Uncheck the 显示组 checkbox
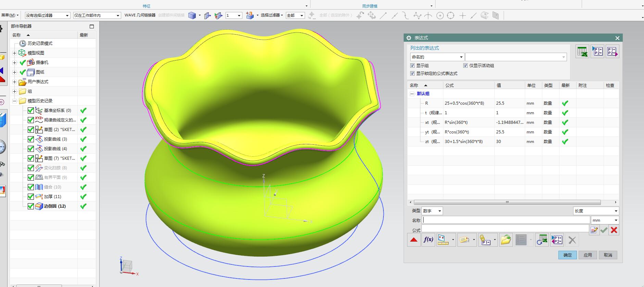The width and height of the screenshot is (644, 287). (413, 66)
